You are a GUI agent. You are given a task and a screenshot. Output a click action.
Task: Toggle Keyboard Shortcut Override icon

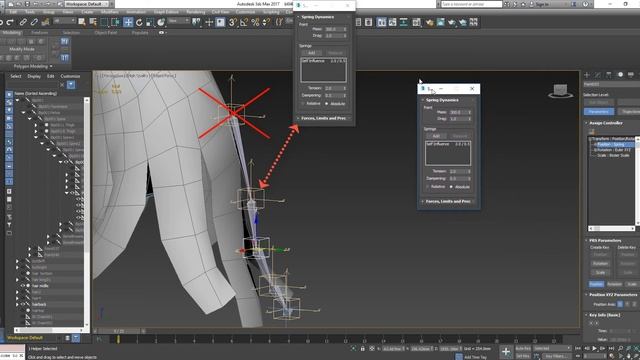pos(220,22)
